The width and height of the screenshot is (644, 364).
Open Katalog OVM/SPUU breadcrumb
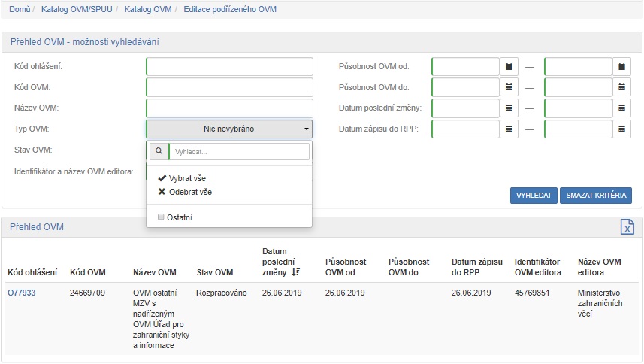pos(70,9)
